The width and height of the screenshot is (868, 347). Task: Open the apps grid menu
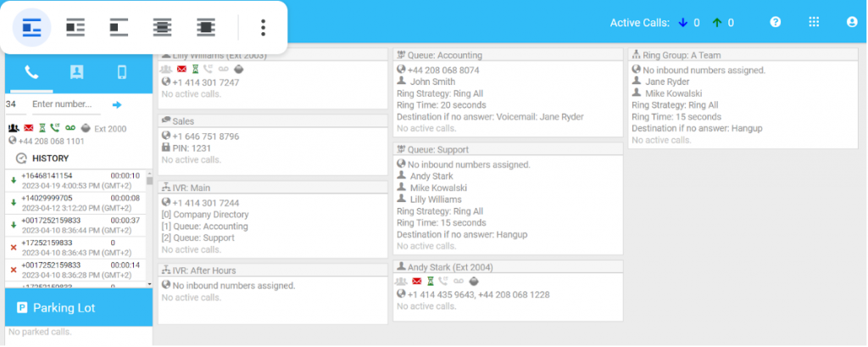pos(814,23)
